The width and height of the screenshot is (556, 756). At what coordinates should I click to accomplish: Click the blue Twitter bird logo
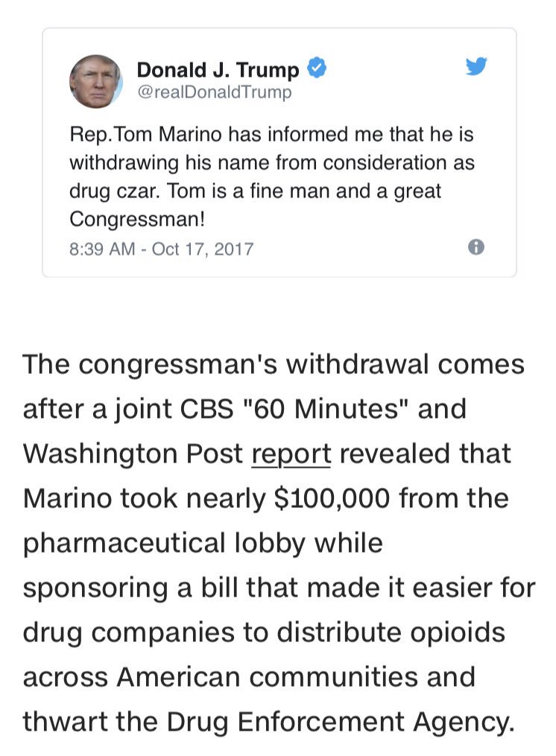click(x=476, y=66)
